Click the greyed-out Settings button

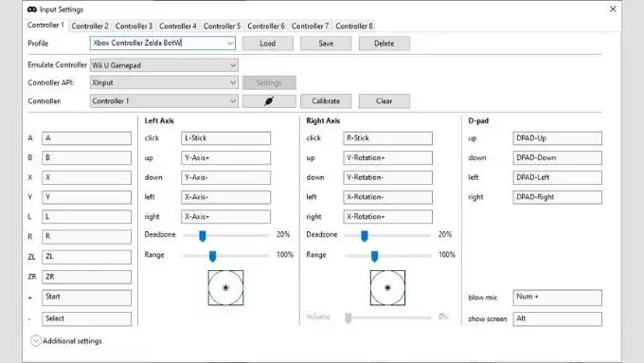(269, 82)
